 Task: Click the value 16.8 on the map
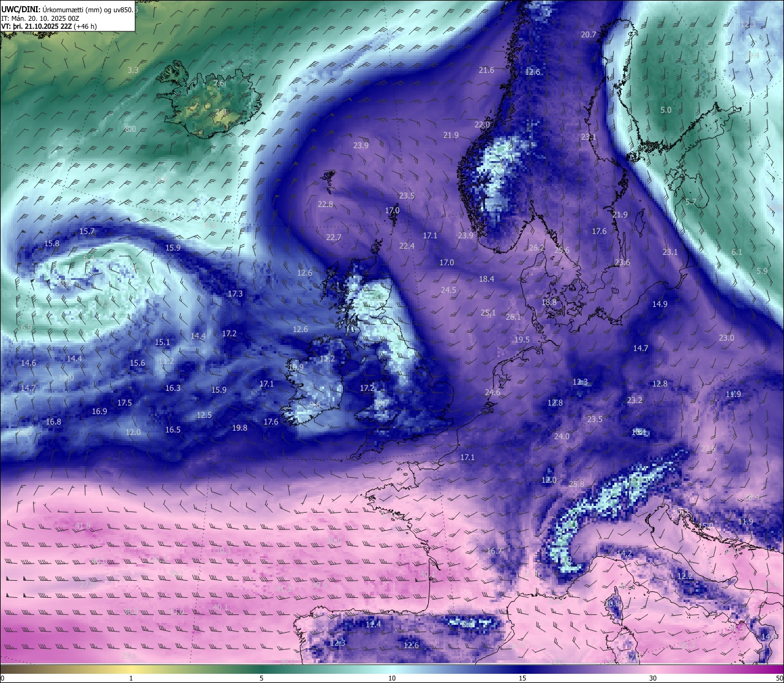(x=53, y=421)
